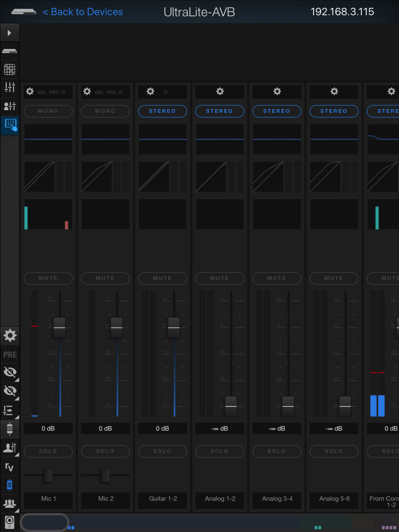Show the monitor speaker section
The image size is (399, 532).
10,522
